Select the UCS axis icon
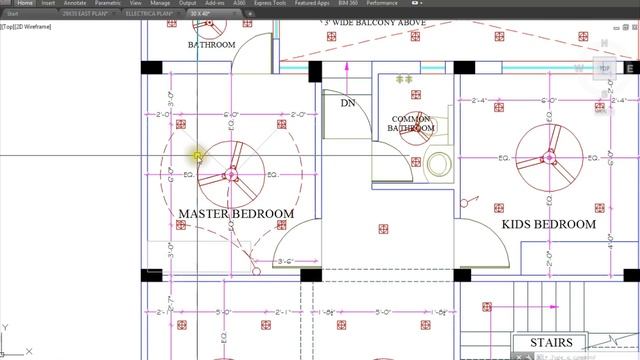This screenshot has width=640, height=360. [16, 340]
